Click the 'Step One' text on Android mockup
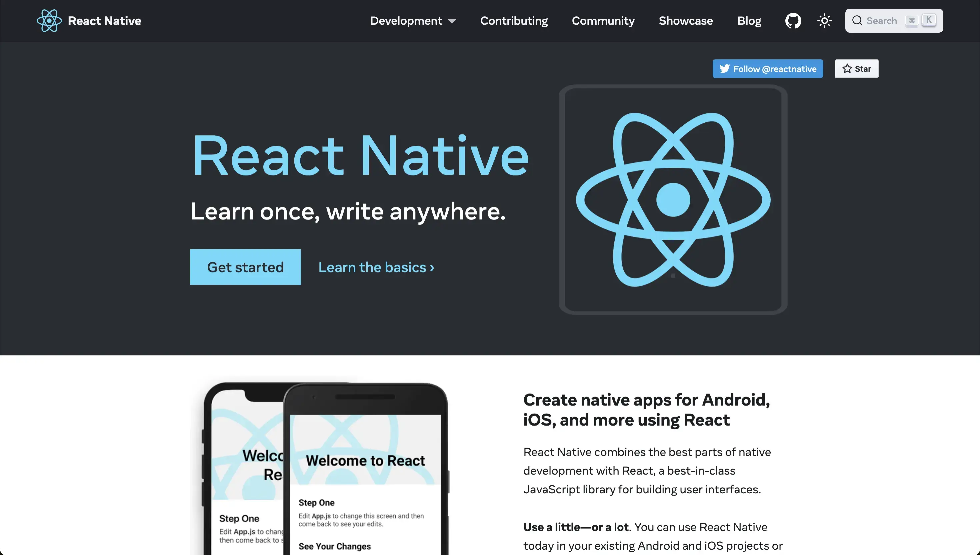The image size is (980, 555). (x=317, y=502)
